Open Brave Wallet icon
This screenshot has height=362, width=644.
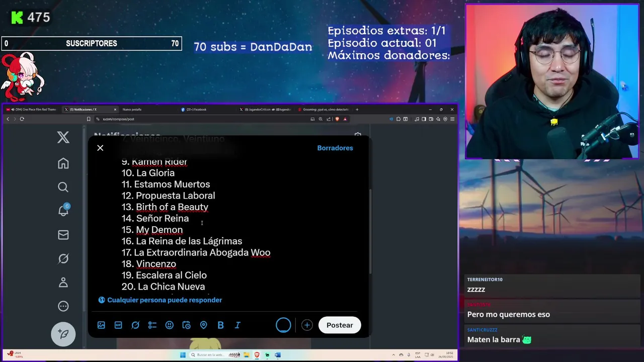pos(431,119)
